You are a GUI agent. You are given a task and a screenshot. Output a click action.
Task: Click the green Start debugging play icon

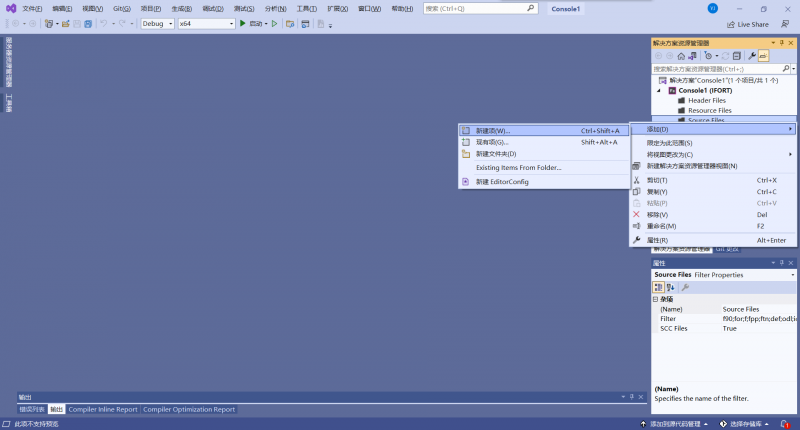point(242,23)
